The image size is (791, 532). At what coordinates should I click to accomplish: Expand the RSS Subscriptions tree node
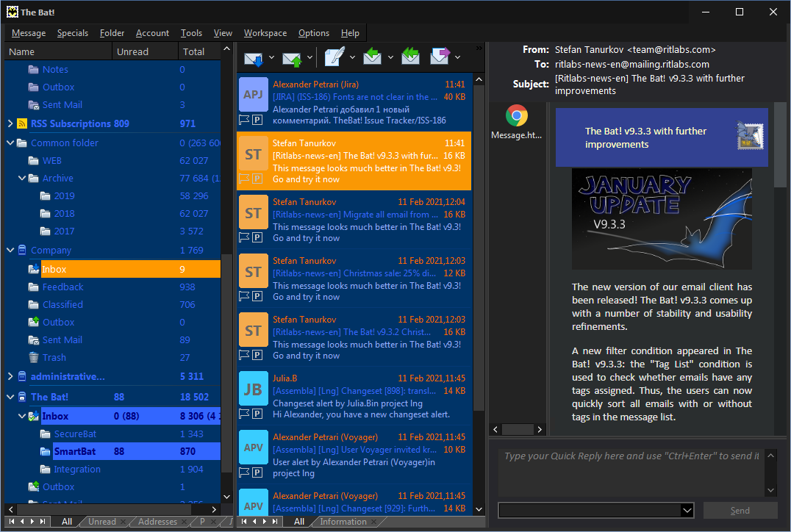pyautogui.click(x=10, y=123)
